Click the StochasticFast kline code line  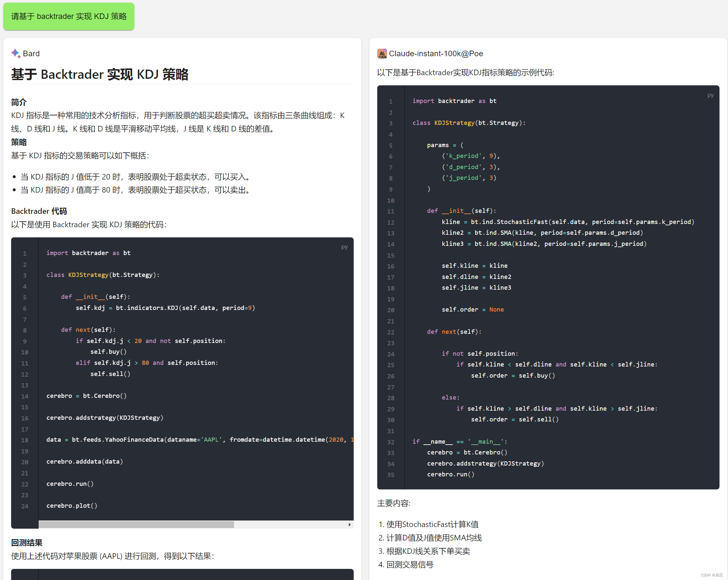click(568, 222)
